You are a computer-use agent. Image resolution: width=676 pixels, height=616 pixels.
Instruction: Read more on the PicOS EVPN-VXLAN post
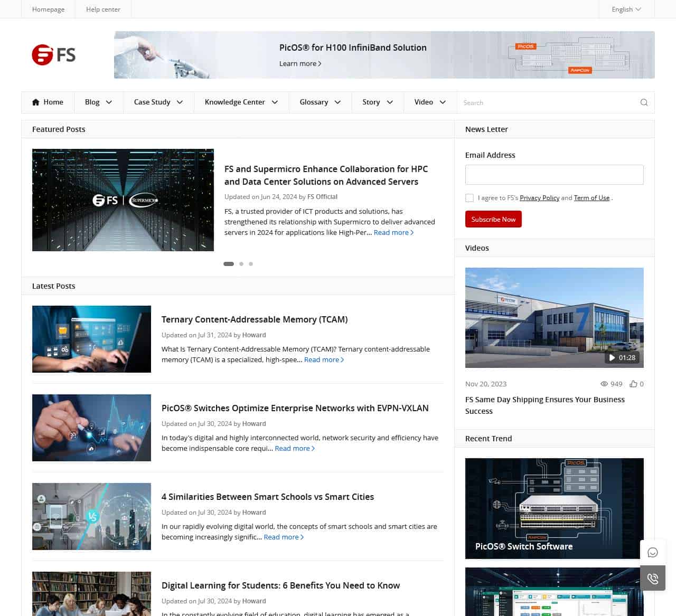tap(295, 448)
